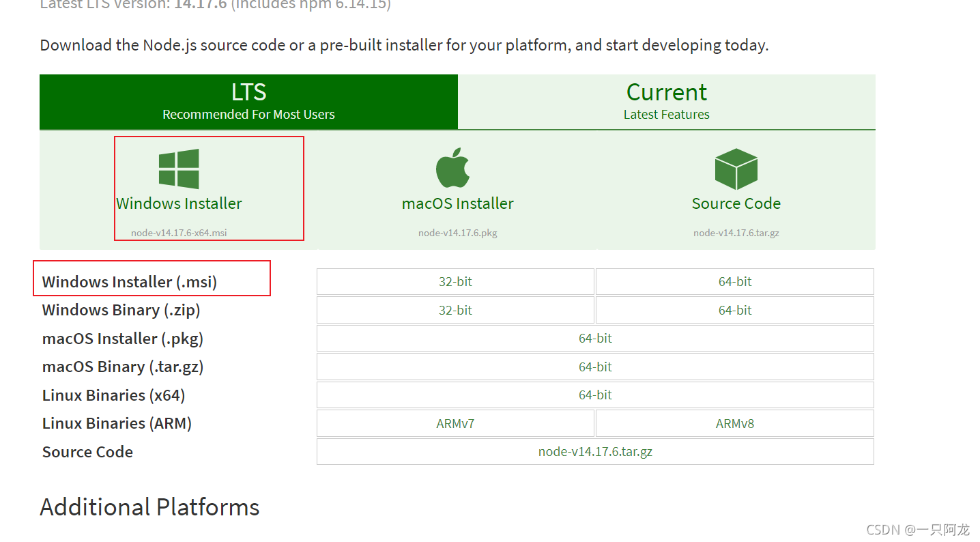Click the Apple logo macOS icon
Image resolution: width=980 pixels, height=542 pixels.
453,167
